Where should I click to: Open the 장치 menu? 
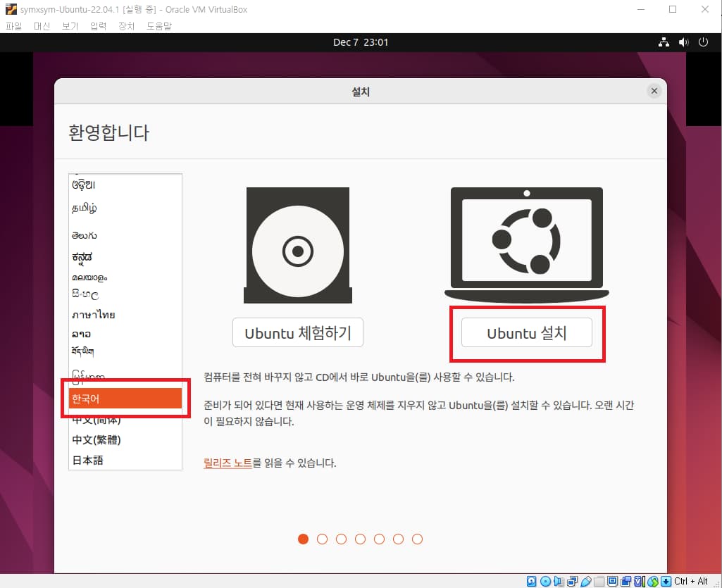[x=126, y=26]
